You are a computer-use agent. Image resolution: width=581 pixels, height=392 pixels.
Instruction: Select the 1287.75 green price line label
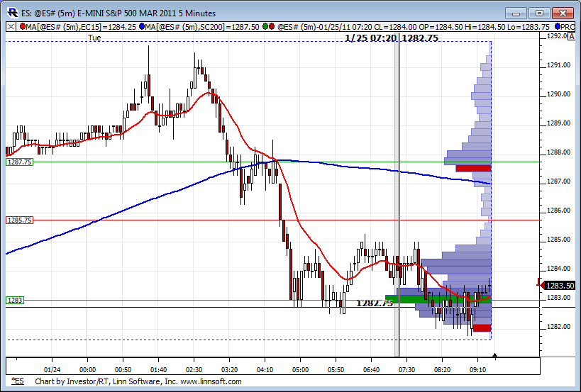coord(19,162)
